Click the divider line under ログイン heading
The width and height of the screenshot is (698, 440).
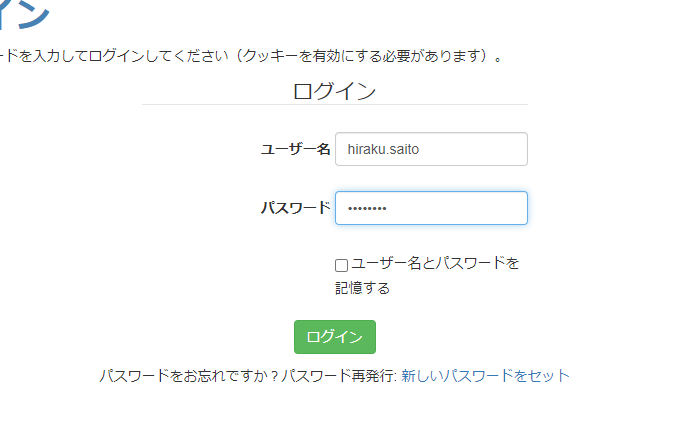point(334,104)
